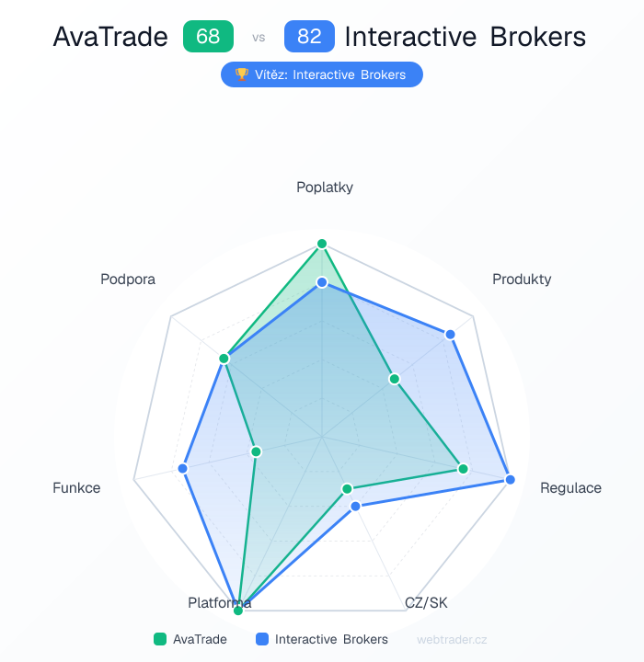644x662 pixels.
Task: Click the AvaTrade score badge 68
Action: click(208, 37)
